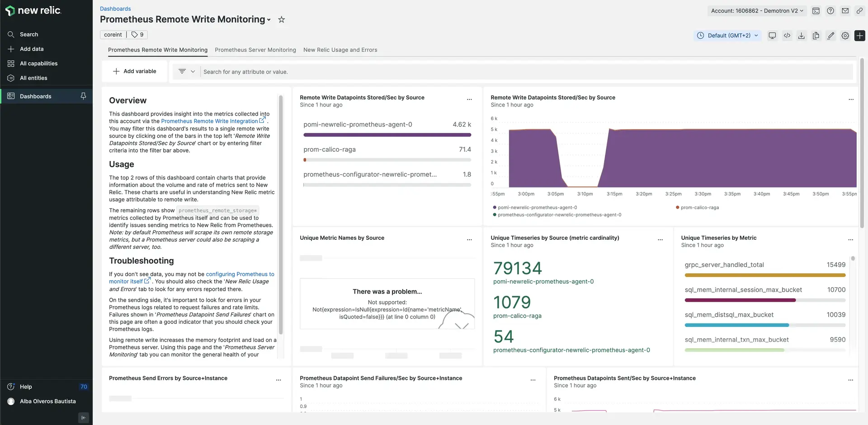This screenshot has height=425, width=868.
Task: Expand the Default (GMT+2) time picker
Action: point(727,36)
